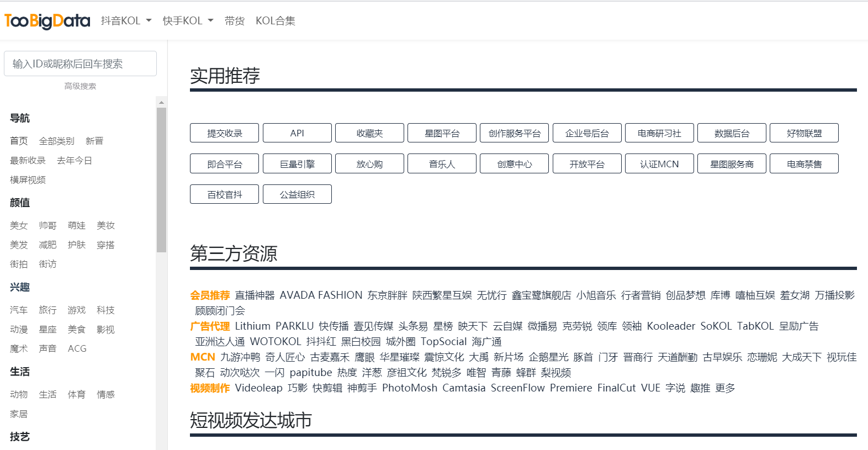Open the 即合平台 button
868x450 pixels.
(225, 164)
